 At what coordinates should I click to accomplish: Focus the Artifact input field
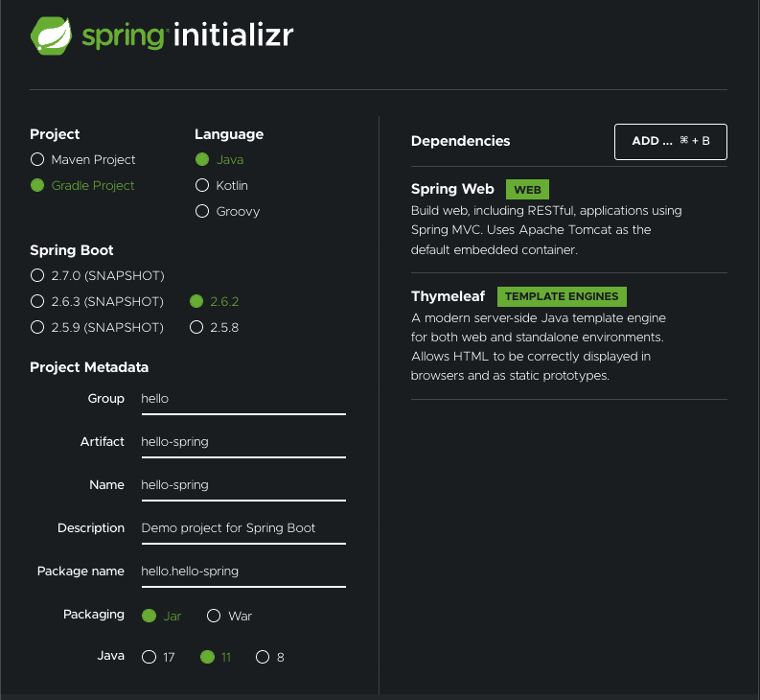(x=243, y=442)
